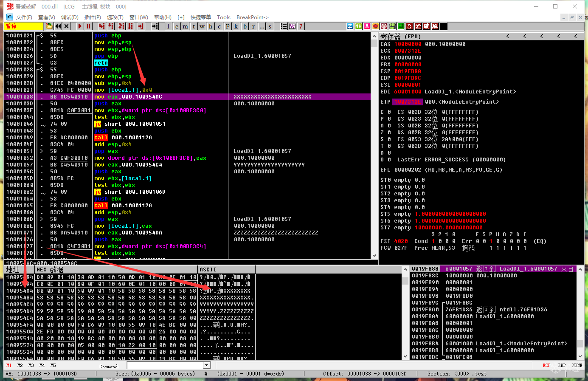The image size is (588, 381).
Task: Click the Restart program rewind icon
Action: coord(58,26)
